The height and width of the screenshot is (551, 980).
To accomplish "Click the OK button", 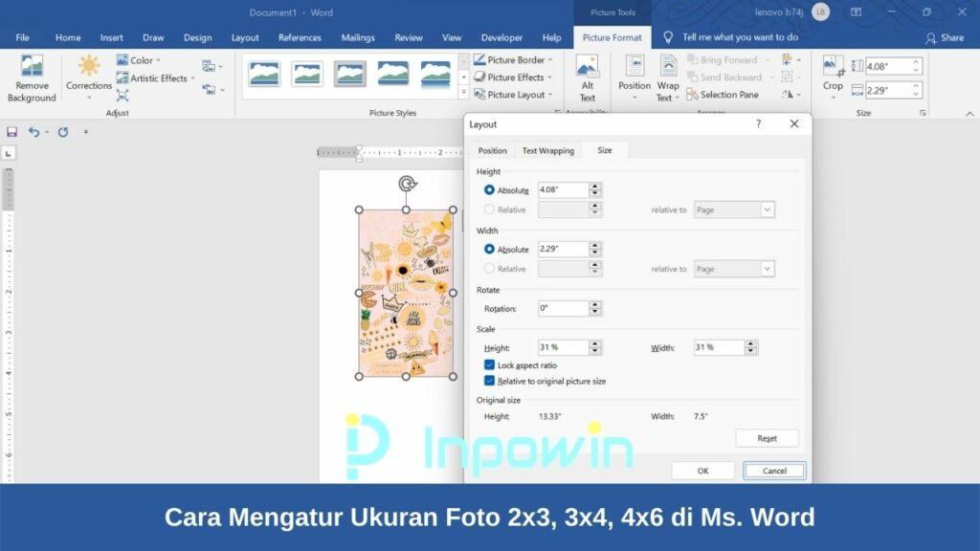I will click(x=702, y=471).
